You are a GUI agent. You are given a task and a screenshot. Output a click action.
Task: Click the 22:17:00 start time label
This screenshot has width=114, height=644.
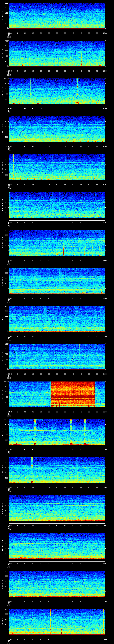click(x=9, y=147)
